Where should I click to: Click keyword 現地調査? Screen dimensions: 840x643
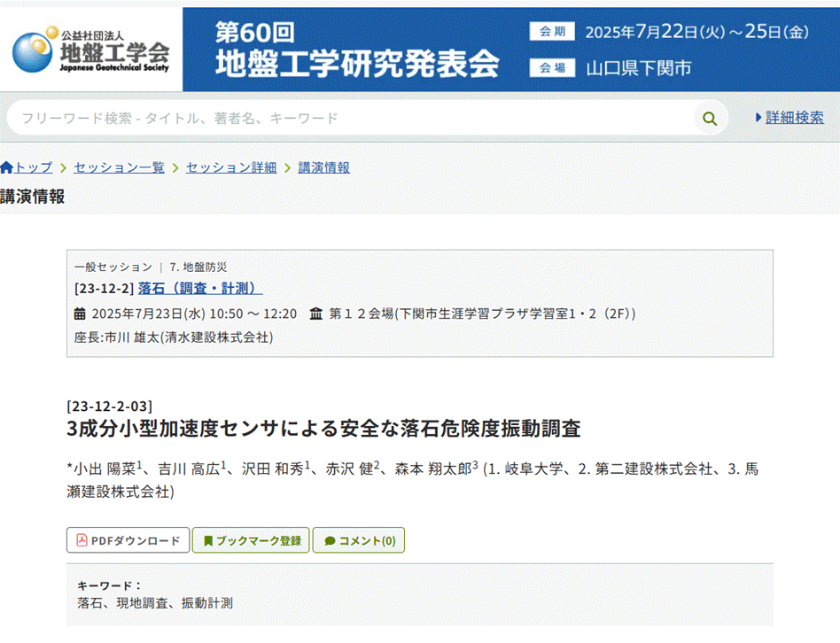tap(142, 603)
